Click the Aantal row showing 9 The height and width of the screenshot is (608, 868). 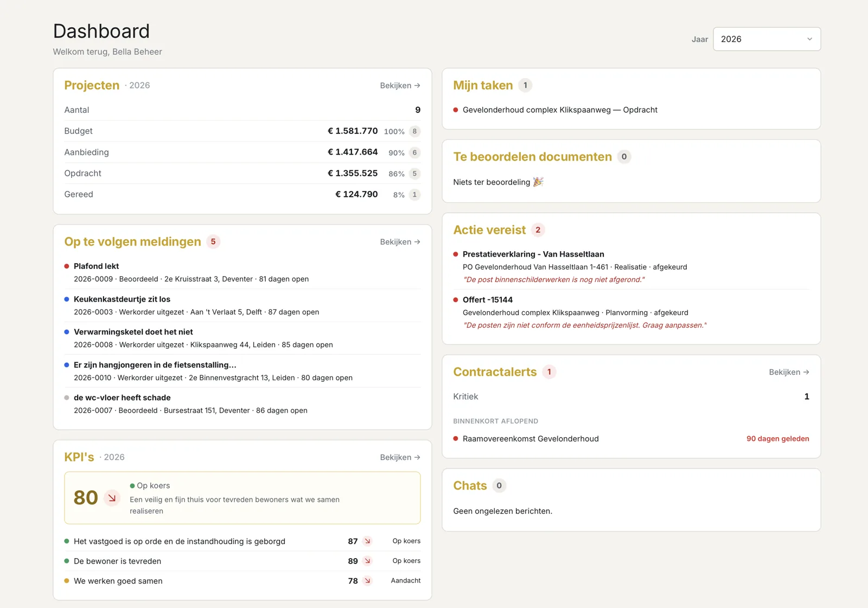point(242,110)
